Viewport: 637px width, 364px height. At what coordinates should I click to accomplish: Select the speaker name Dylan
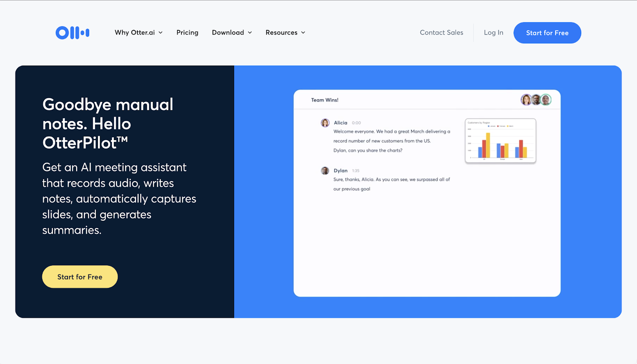tap(340, 171)
